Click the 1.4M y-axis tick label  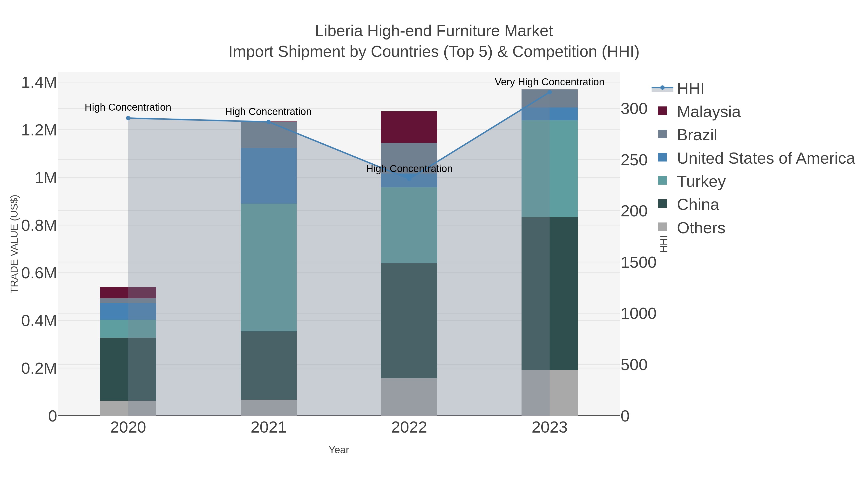(x=39, y=82)
